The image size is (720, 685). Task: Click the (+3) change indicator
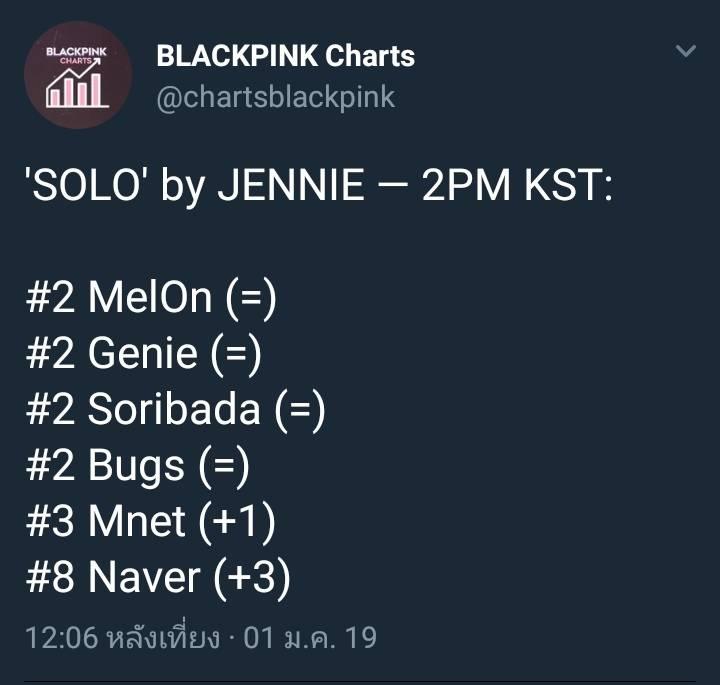tap(252, 579)
